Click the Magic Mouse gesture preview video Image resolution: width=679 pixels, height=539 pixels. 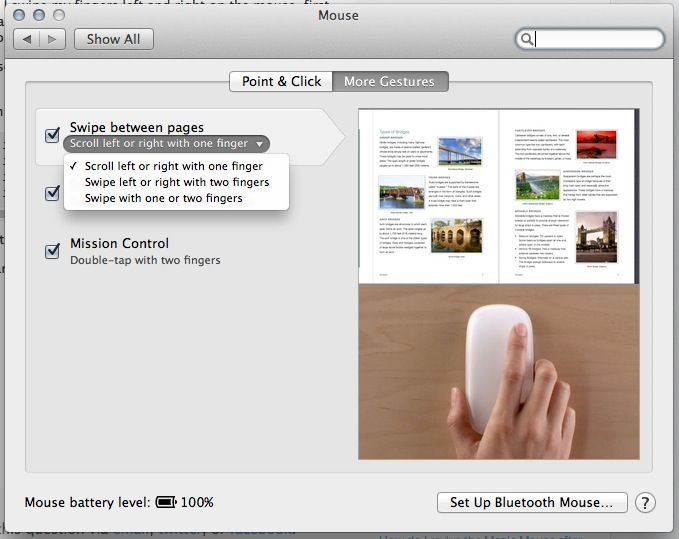[498, 370]
